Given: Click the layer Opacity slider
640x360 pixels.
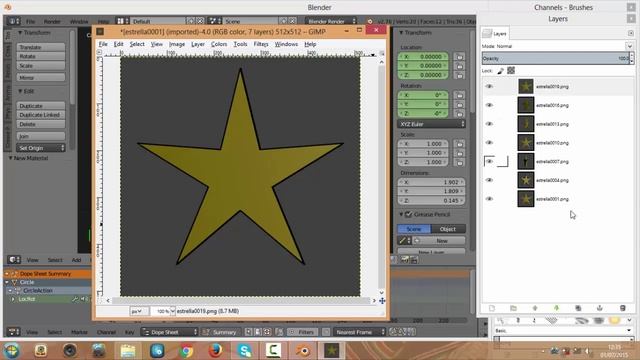Looking at the screenshot, I should pos(556,58).
